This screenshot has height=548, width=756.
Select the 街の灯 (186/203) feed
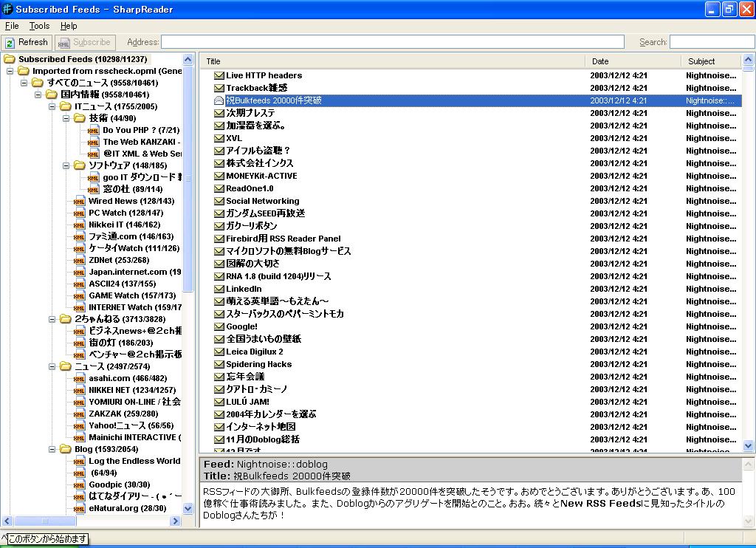pos(121,343)
